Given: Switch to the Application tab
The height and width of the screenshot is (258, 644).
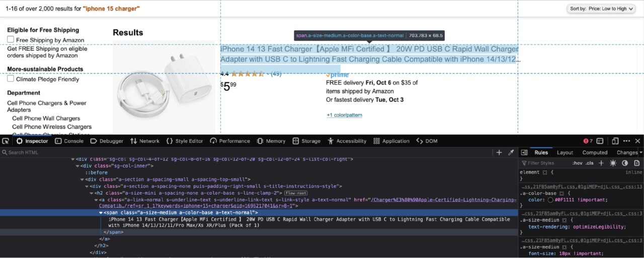Looking at the screenshot, I should (390, 141).
